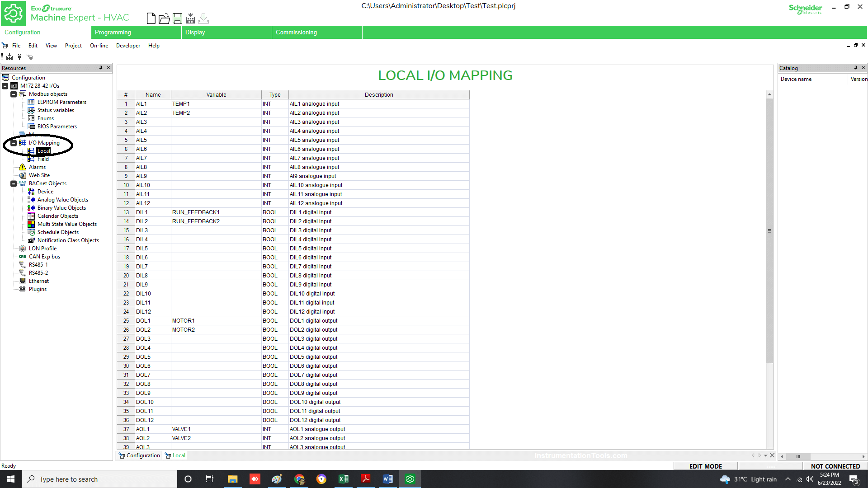The height and width of the screenshot is (488, 868).
Task: Close the Catalog panel
Action: click(x=863, y=68)
